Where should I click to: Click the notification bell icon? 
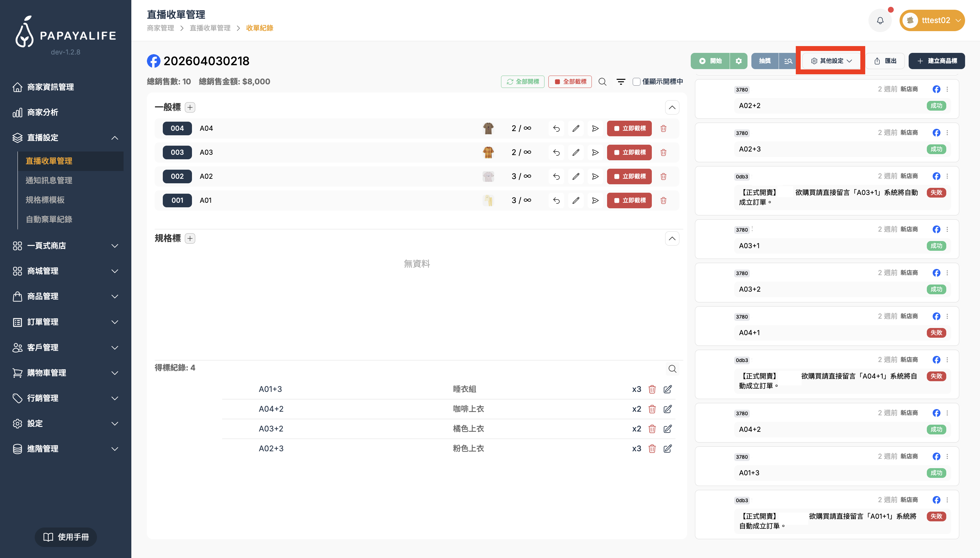click(x=880, y=21)
